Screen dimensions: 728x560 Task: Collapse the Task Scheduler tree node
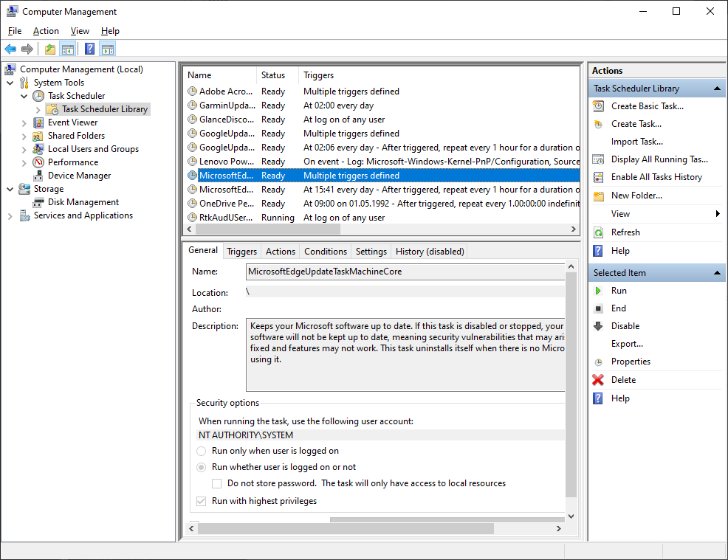pyautogui.click(x=24, y=96)
